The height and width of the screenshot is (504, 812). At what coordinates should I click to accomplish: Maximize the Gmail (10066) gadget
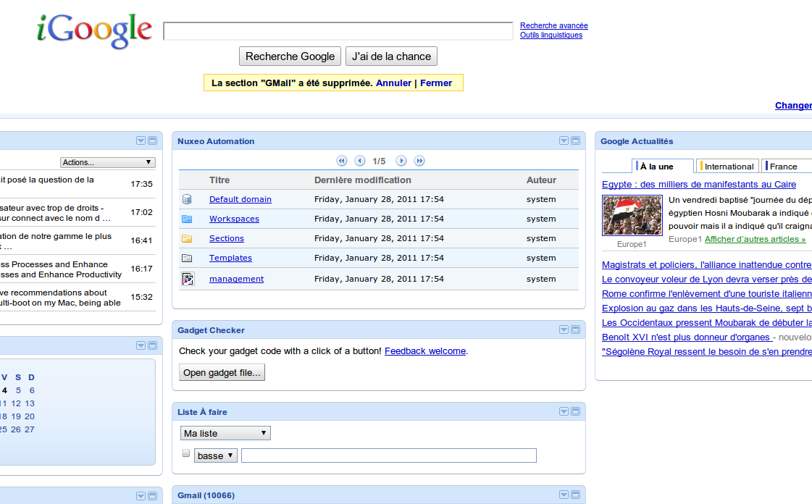(x=575, y=495)
